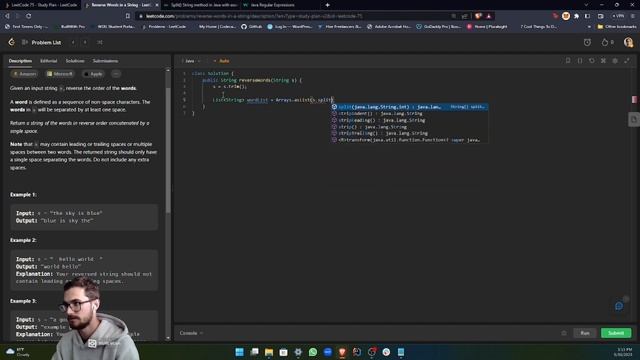Open the timer alarm clock icon
Screen dimensions: 640x360
(x=587, y=42)
